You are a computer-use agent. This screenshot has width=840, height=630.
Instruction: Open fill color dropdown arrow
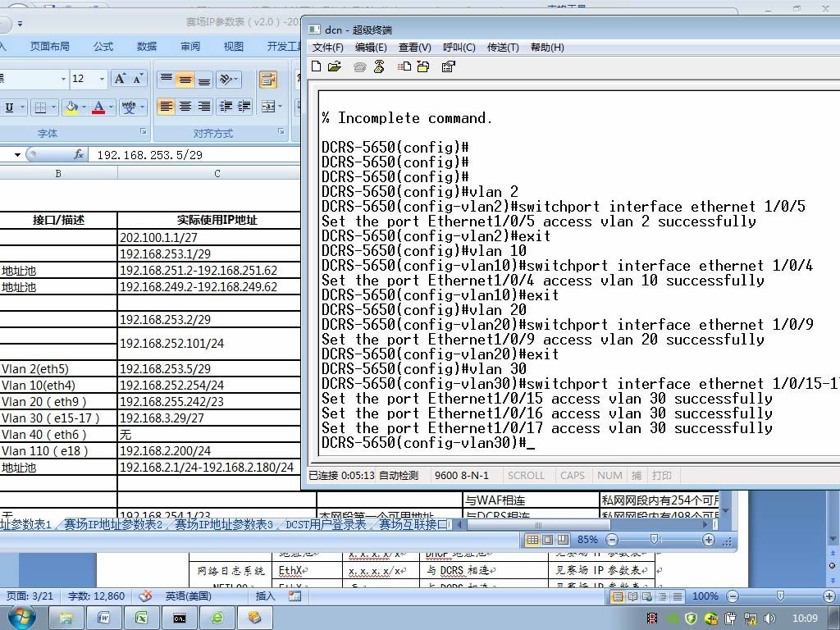coord(84,107)
